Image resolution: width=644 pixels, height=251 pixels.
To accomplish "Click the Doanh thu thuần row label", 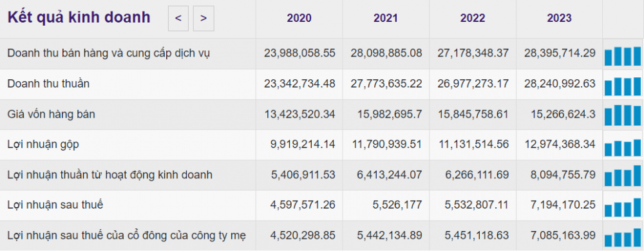I will click(x=48, y=84).
